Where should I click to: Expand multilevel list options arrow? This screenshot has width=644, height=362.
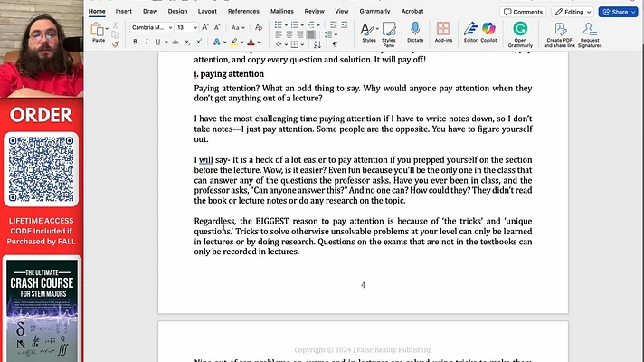pos(318,25)
